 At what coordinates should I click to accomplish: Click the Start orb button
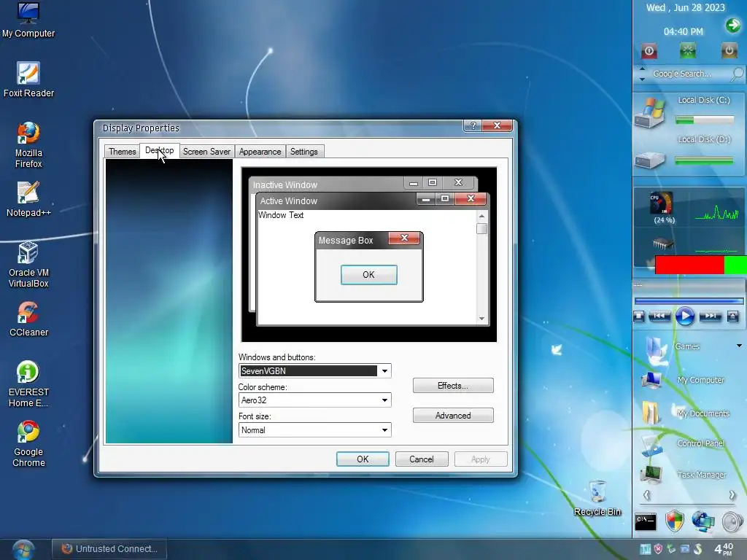tap(23, 550)
